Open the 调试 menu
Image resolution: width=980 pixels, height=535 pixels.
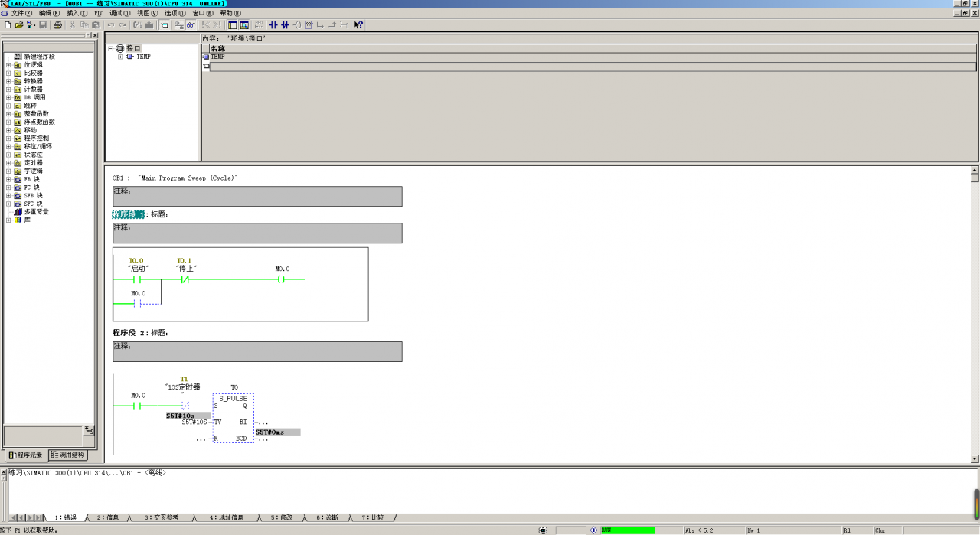click(120, 13)
